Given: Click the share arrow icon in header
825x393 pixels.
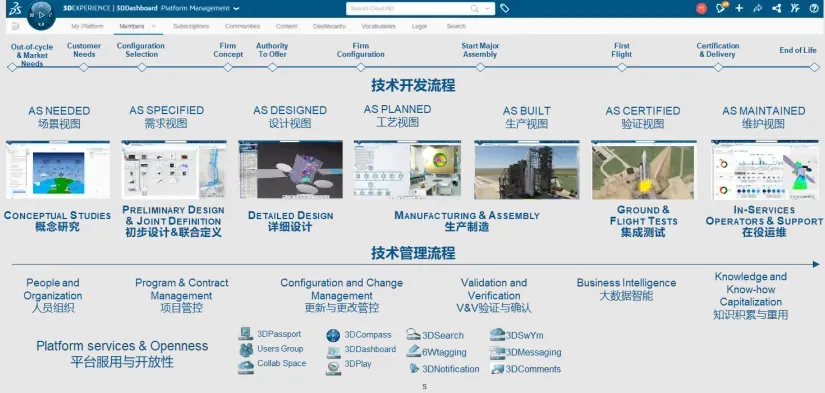Looking at the screenshot, I should 758,8.
